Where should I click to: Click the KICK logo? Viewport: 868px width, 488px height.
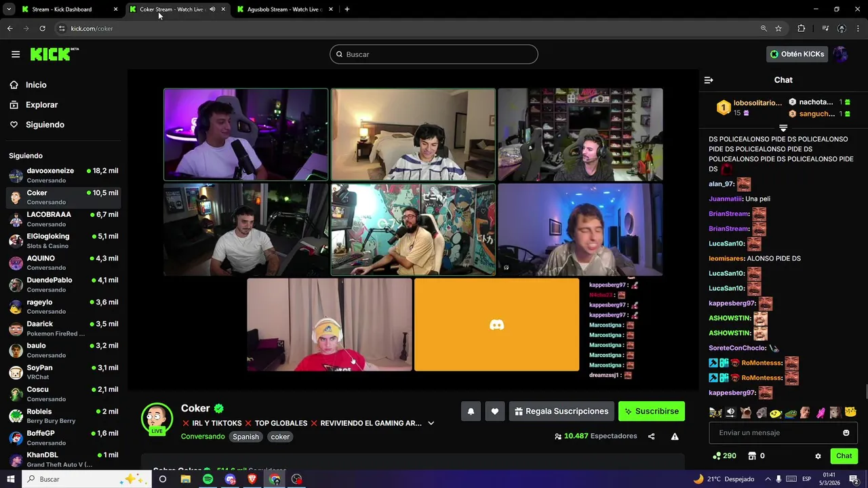point(54,54)
